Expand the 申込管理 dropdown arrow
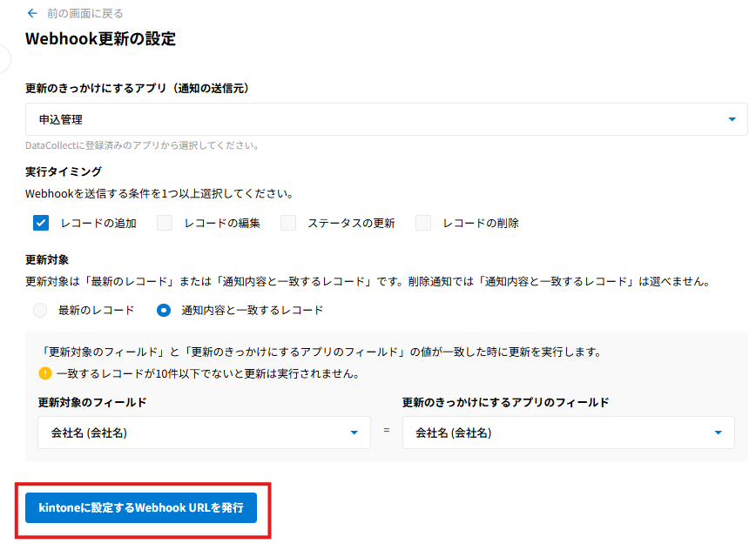756x550 pixels. [732, 119]
